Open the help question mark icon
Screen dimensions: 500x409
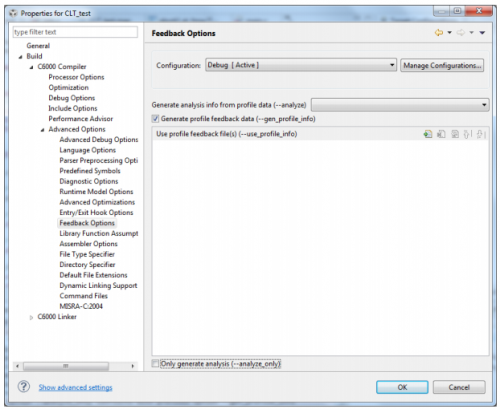(x=24, y=387)
